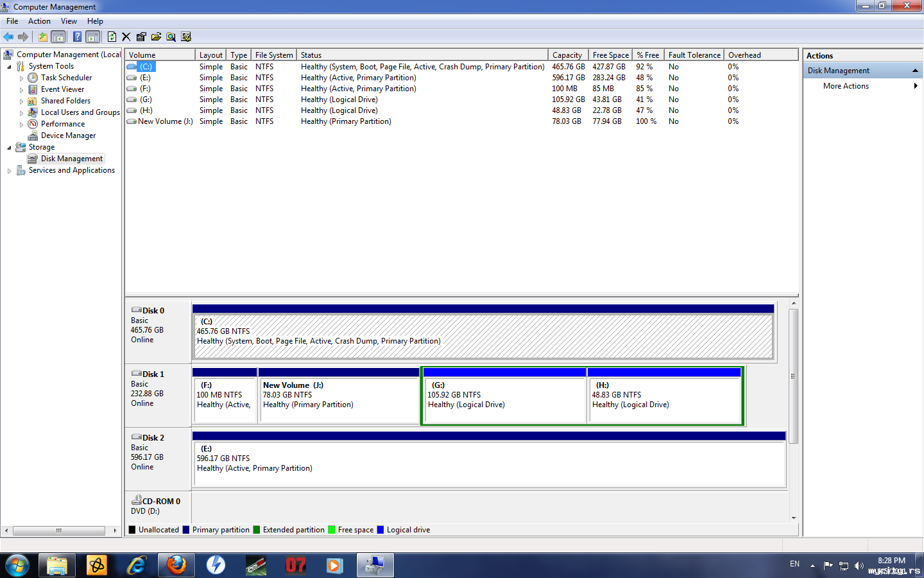Click the Status column header
This screenshot has height=578, width=924.
(x=423, y=55)
